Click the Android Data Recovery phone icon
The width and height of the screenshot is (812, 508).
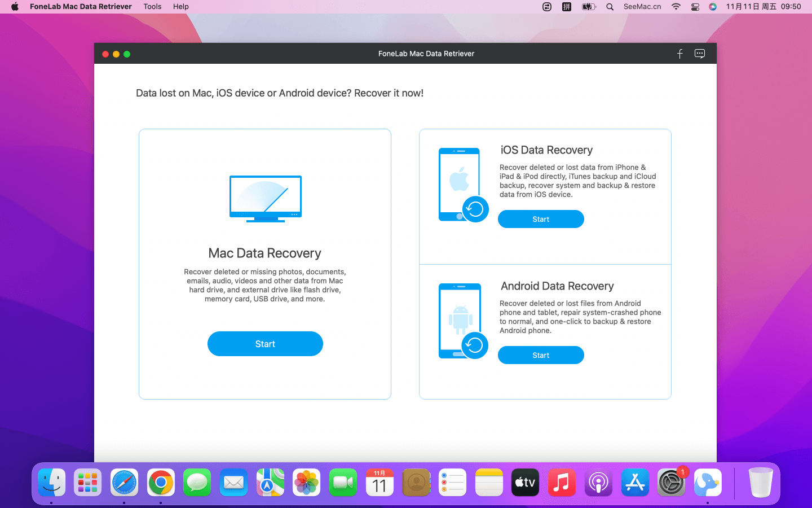(x=461, y=321)
